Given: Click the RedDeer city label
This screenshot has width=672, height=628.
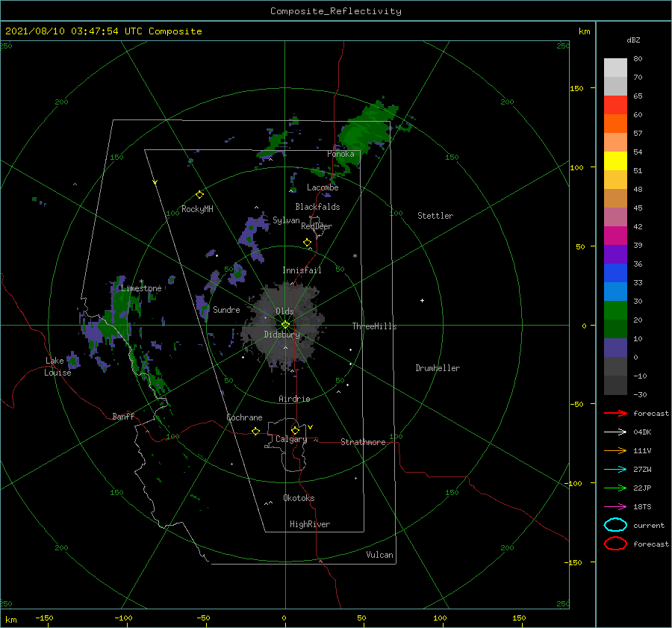Looking at the screenshot, I should [x=317, y=226].
